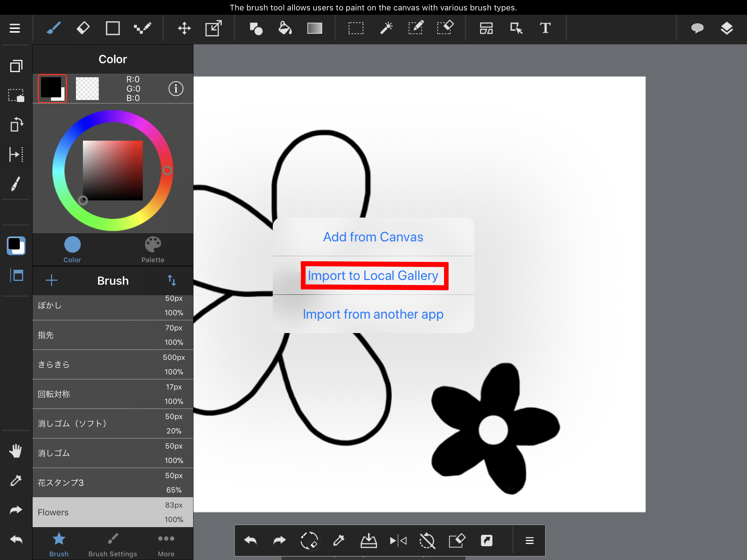Select the Magic Wand tool
The height and width of the screenshot is (560, 747).
[387, 28]
